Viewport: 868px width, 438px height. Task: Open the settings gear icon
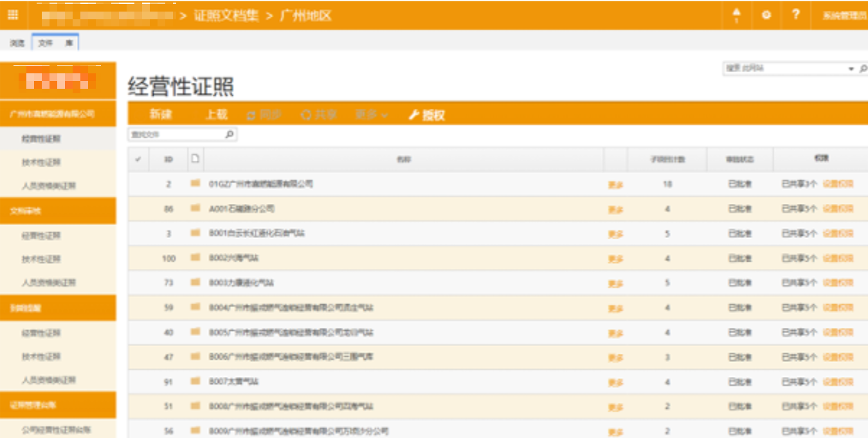(766, 15)
